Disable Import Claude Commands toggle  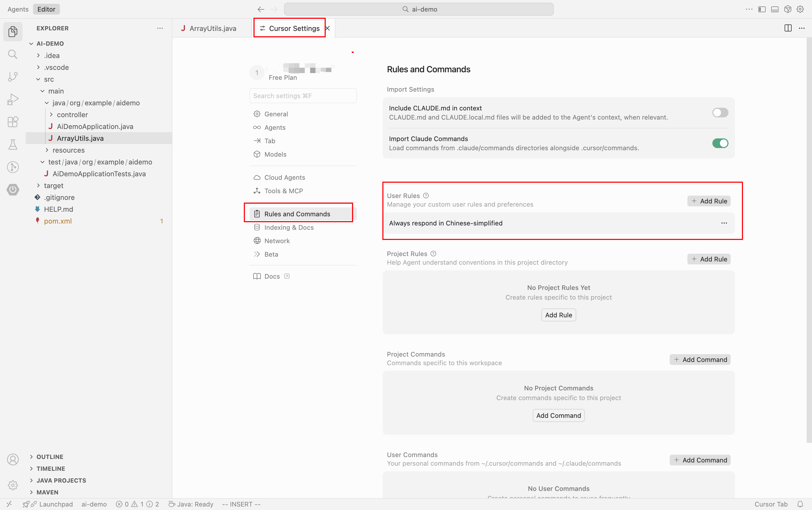click(x=720, y=143)
